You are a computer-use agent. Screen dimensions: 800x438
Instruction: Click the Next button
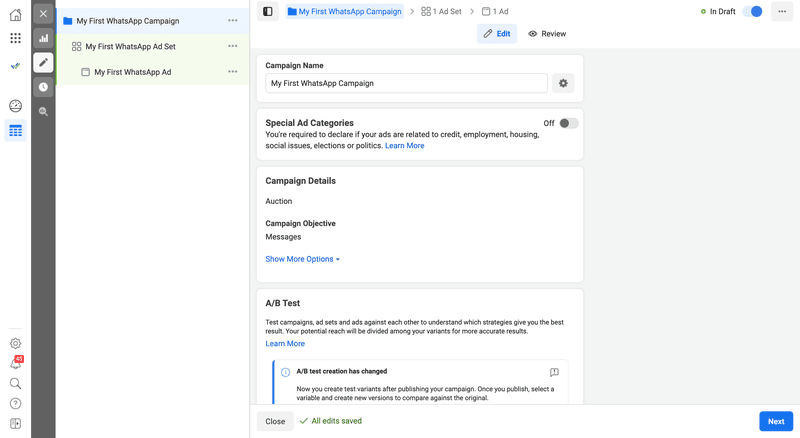click(x=776, y=421)
